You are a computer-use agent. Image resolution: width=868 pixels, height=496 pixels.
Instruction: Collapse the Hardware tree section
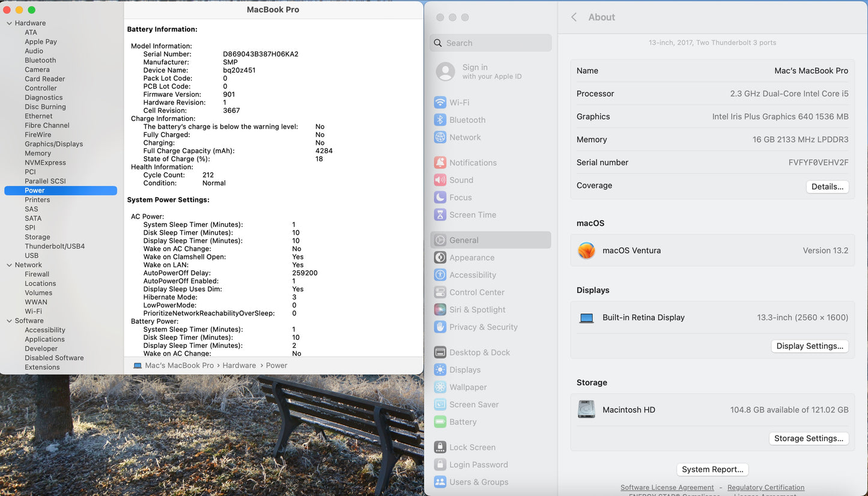[9, 23]
